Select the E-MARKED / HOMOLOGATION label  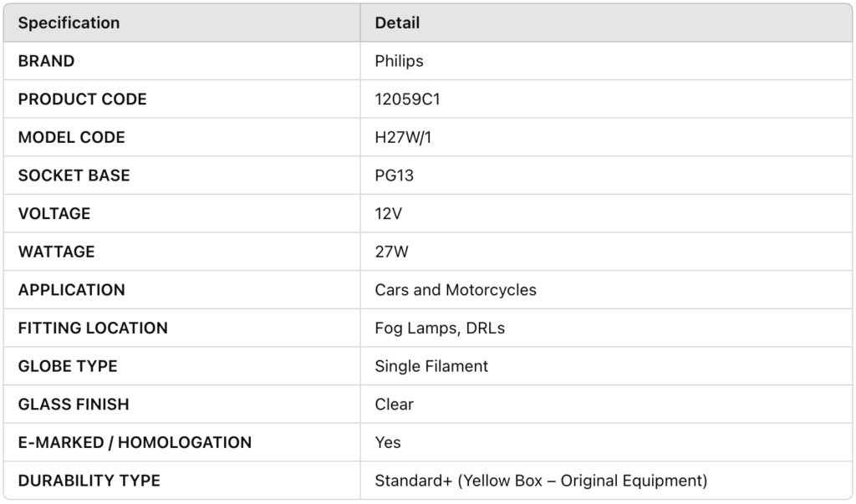click(135, 443)
